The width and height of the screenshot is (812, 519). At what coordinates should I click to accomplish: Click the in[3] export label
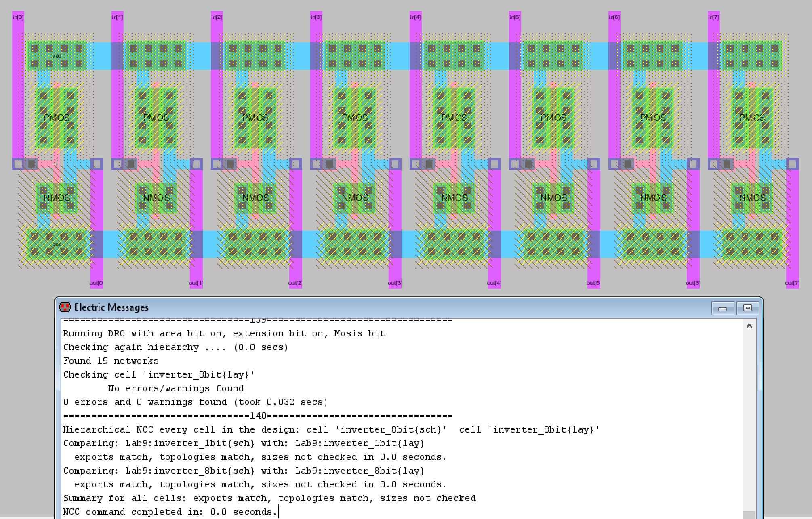316,17
